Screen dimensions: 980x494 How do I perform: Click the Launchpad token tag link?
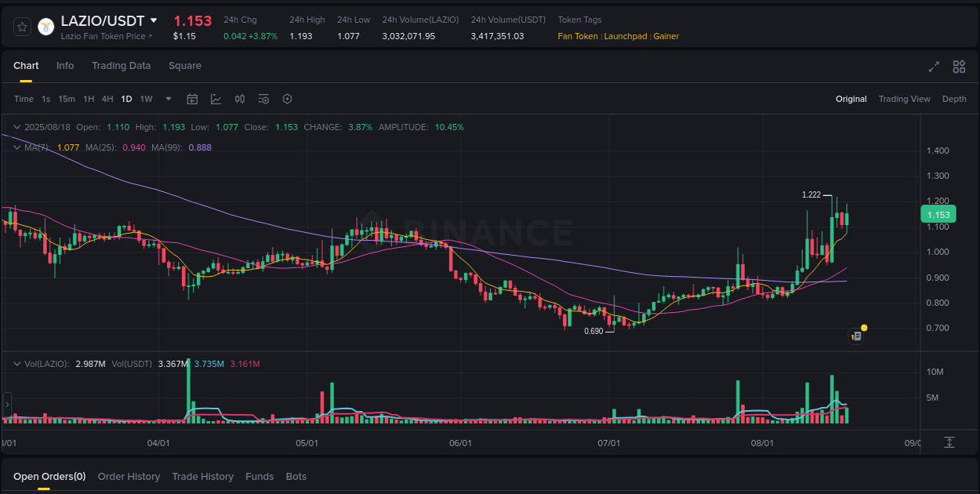point(625,36)
